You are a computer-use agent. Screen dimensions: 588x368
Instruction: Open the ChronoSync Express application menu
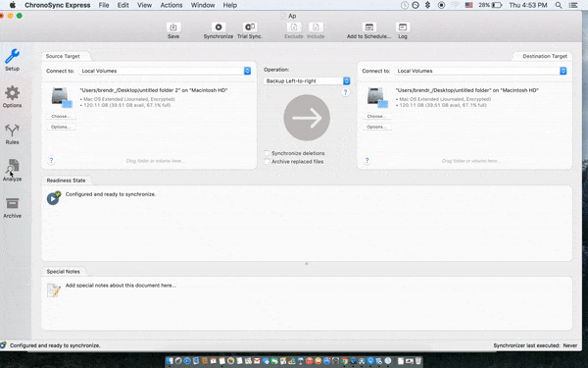coord(58,5)
